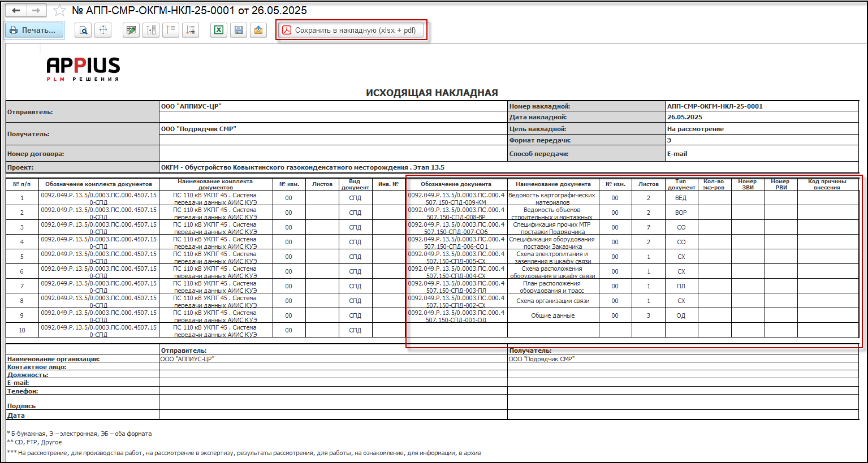Click the forward navigation arrow
The width and height of the screenshot is (868, 463).
point(36,11)
